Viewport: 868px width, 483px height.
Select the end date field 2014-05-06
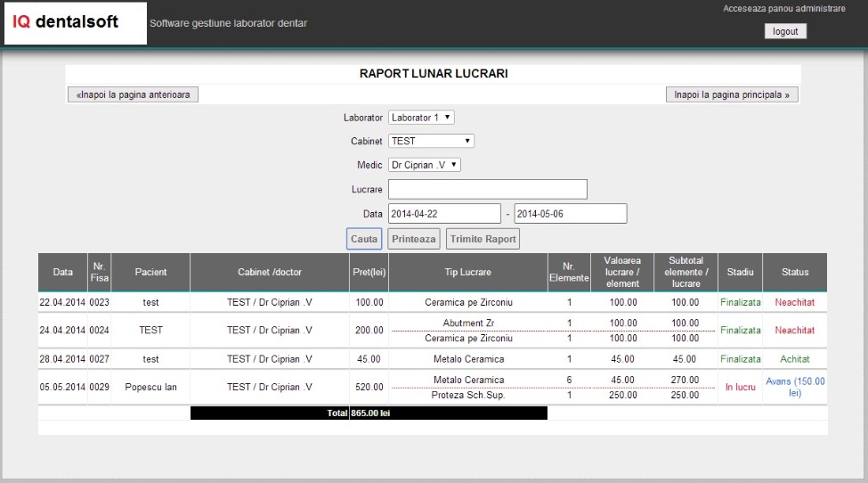[570, 214]
